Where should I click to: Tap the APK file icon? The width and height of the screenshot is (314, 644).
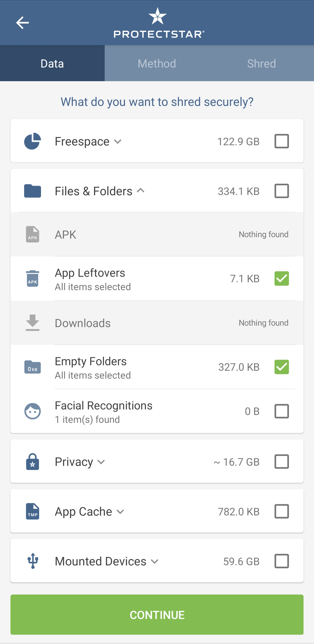[33, 234]
